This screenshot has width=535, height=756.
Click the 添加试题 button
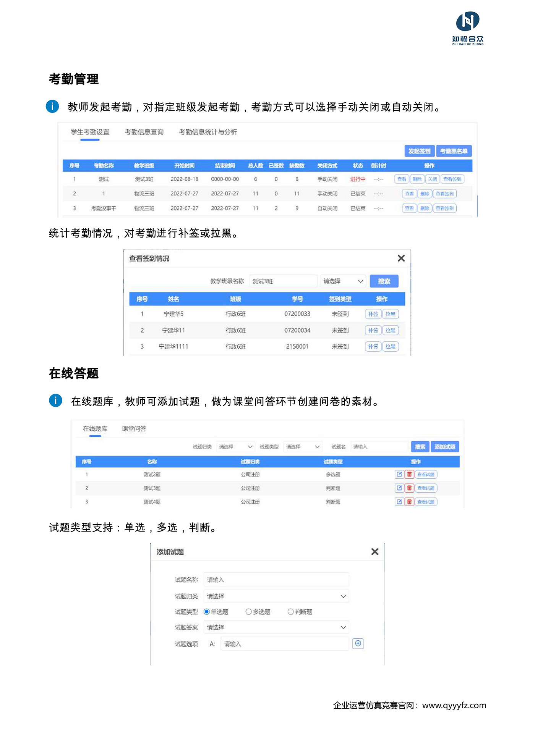(444, 447)
